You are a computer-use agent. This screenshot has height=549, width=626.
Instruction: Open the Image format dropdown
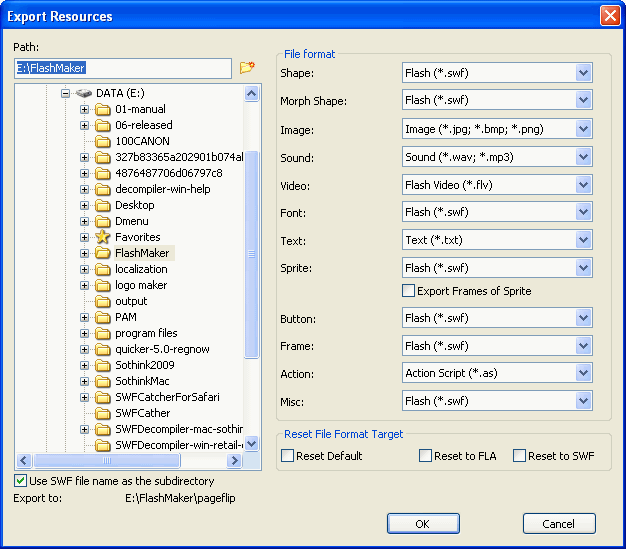(583, 129)
